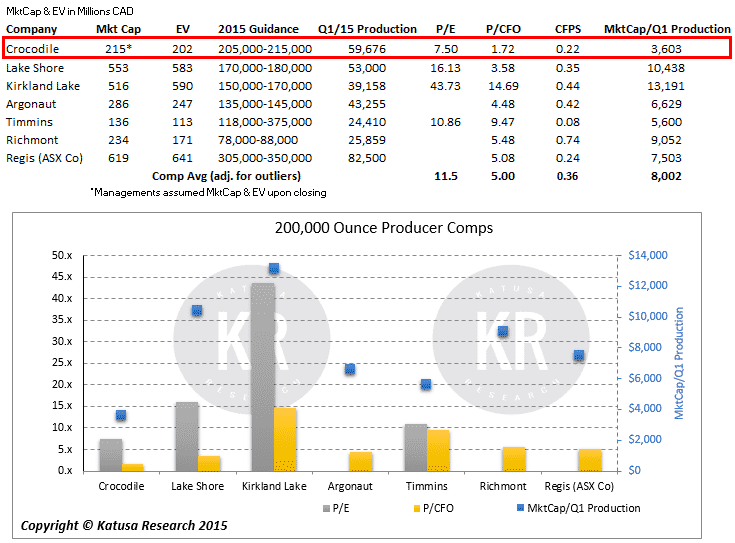Screen dimensions: 735x543
Task: Click Kirkland Lake in the company column
Action: coord(43,86)
